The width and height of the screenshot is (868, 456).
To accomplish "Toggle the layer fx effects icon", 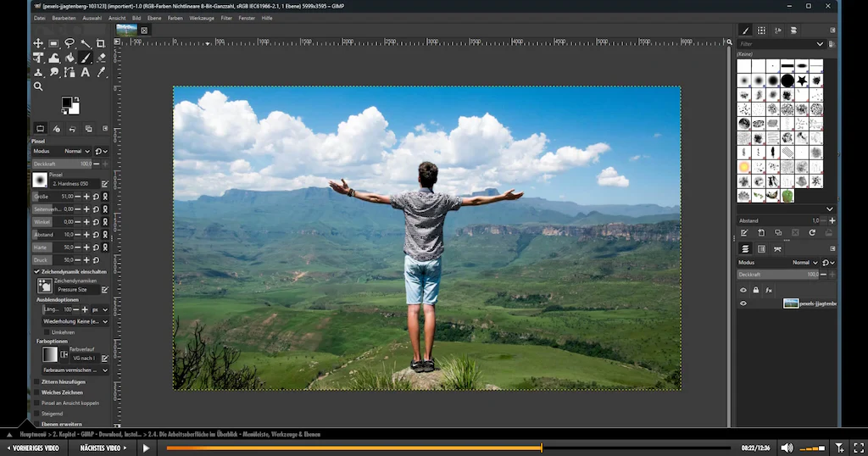I will coord(769,290).
